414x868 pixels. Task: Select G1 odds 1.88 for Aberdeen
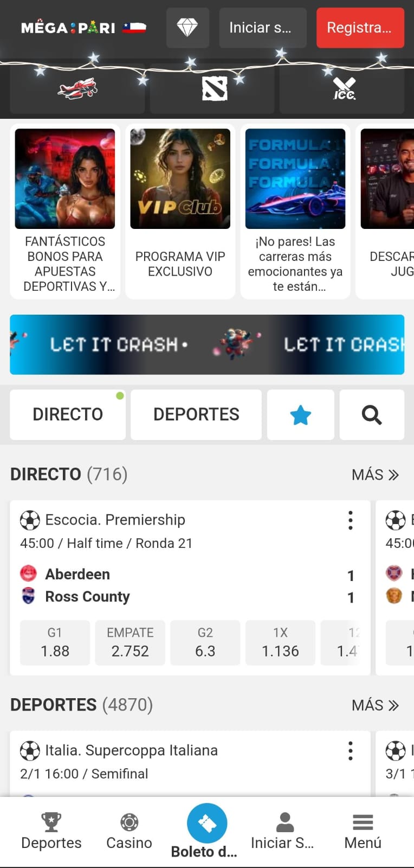tap(55, 643)
